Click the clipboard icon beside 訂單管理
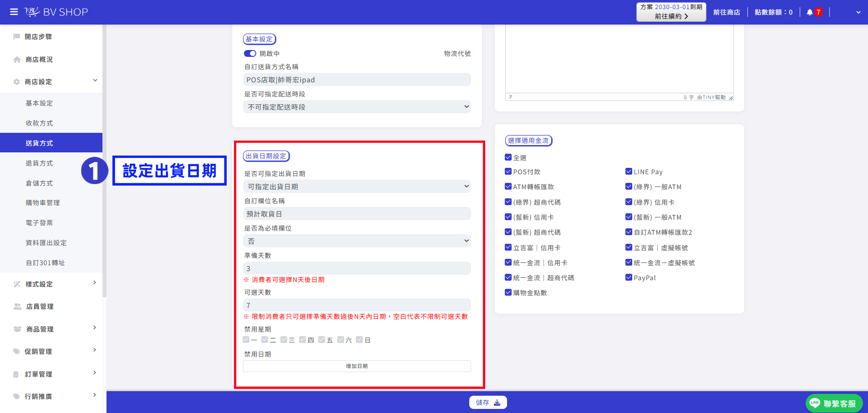868x413 pixels. (x=16, y=374)
